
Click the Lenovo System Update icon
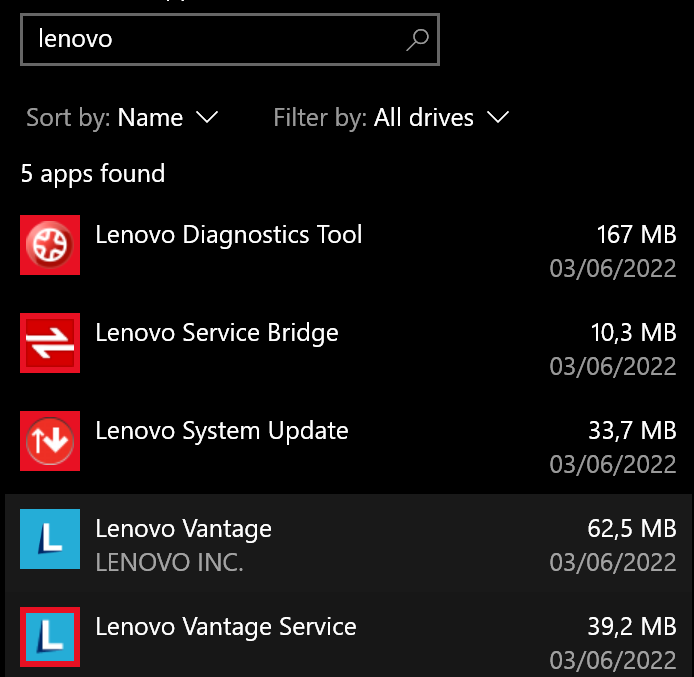[50, 441]
